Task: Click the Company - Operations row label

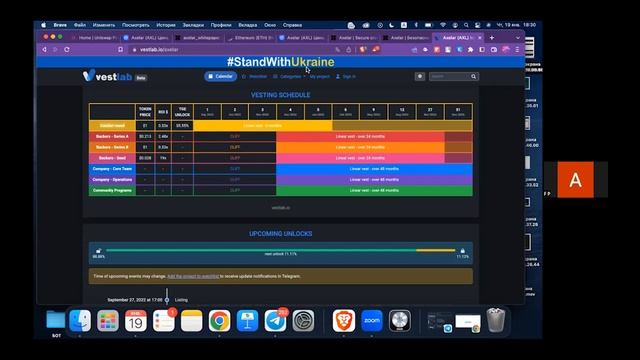Action: click(x=112, y=180)
